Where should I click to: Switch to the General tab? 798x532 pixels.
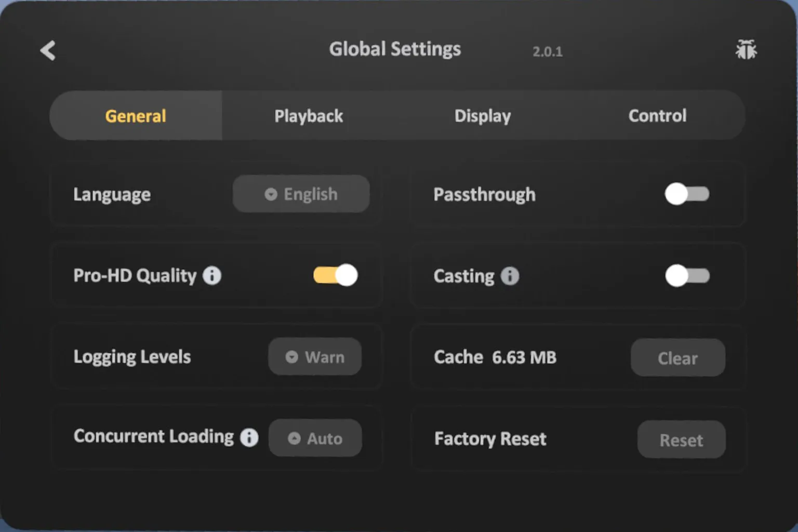point(136,115)
